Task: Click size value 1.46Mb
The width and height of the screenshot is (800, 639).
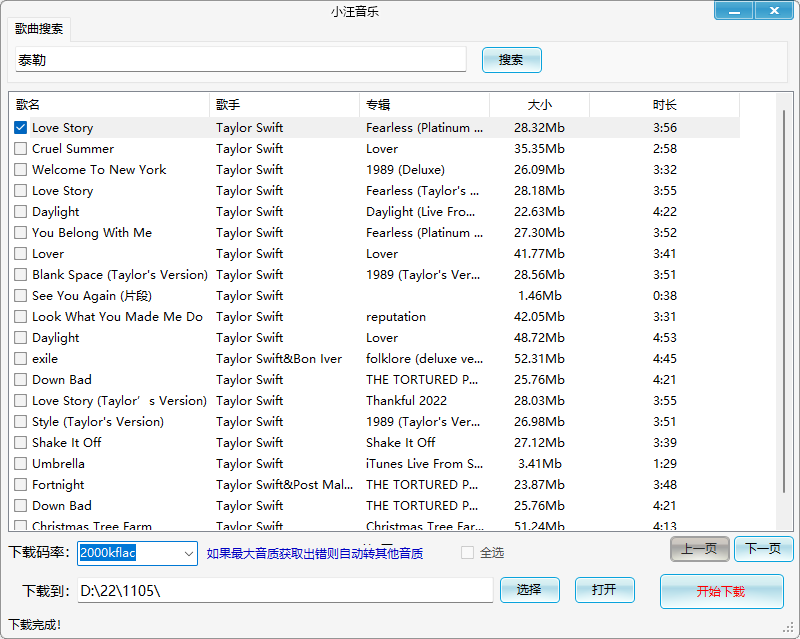Action: pos(540,296)
